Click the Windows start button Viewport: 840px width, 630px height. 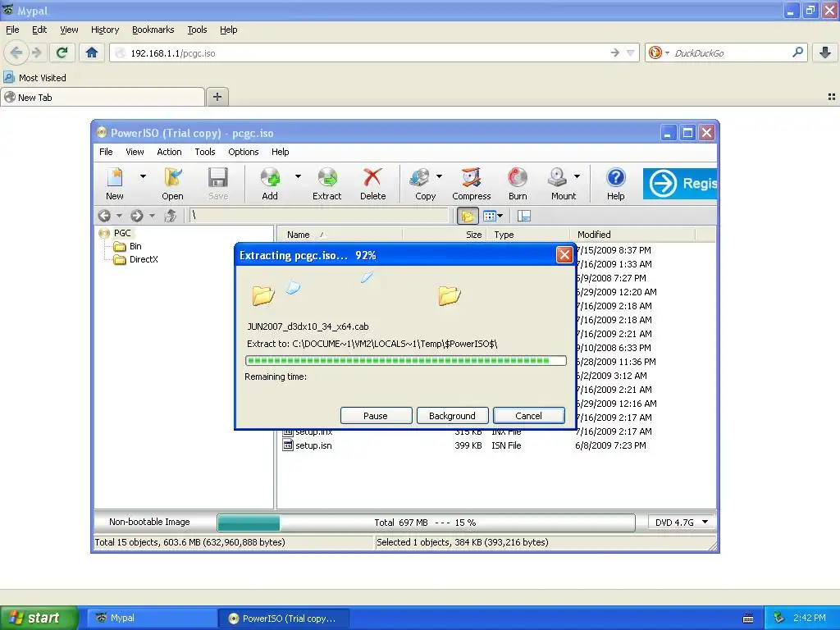(39, 618)
